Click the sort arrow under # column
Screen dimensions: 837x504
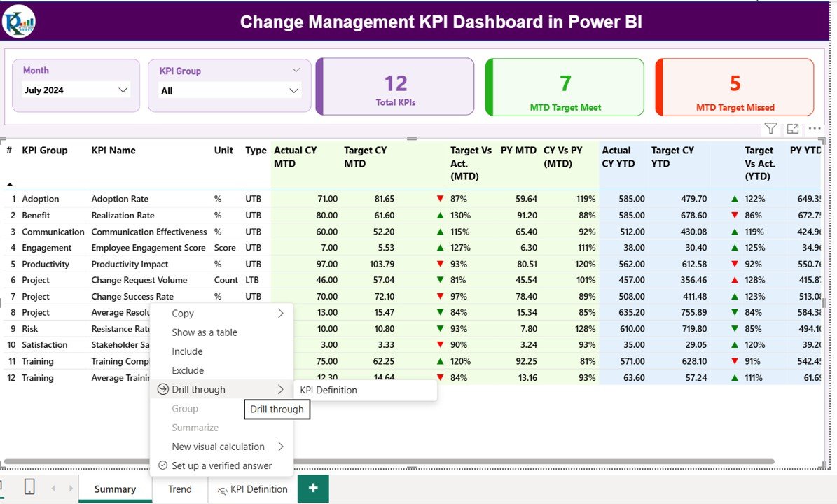coord(10,184)
